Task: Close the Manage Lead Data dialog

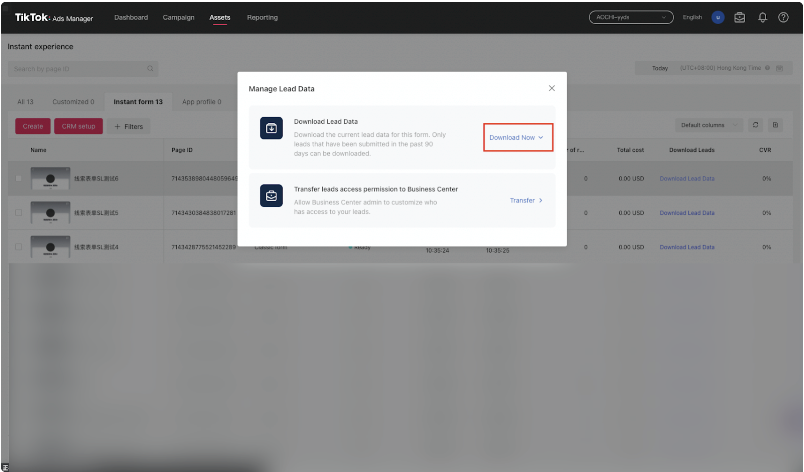Action: tap(551, 89)
